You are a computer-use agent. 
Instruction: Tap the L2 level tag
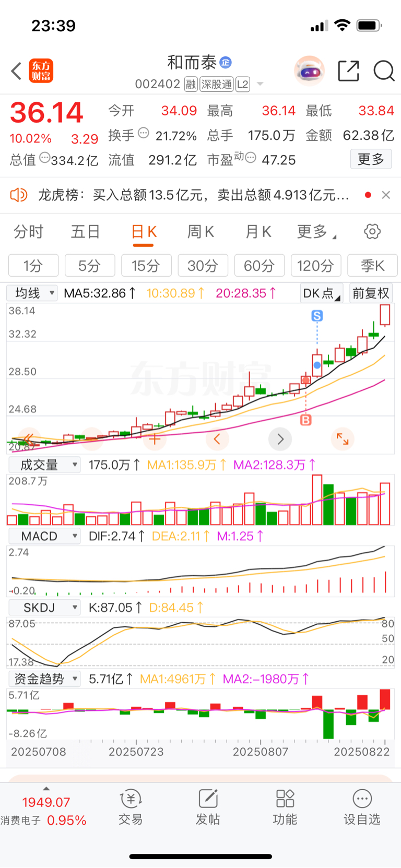243,85
